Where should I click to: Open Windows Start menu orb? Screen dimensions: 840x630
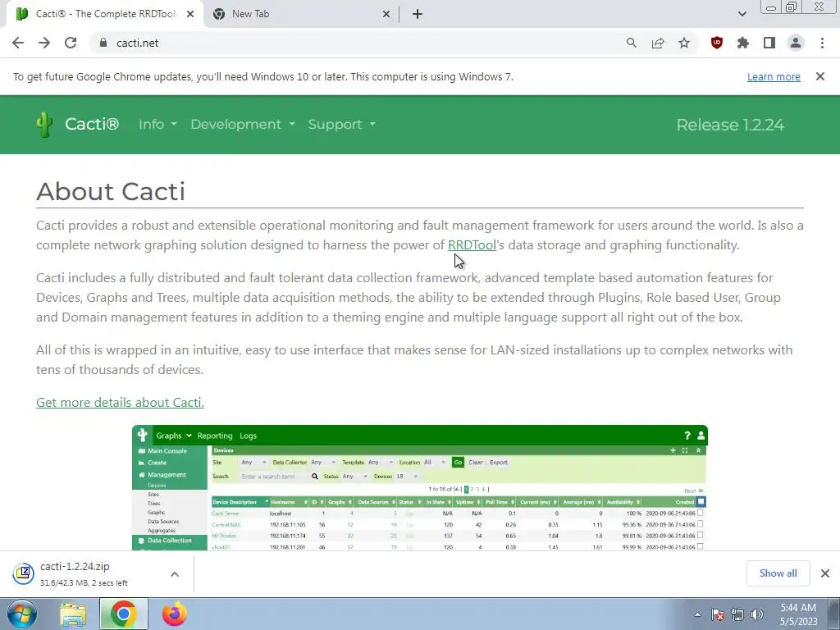22,614
